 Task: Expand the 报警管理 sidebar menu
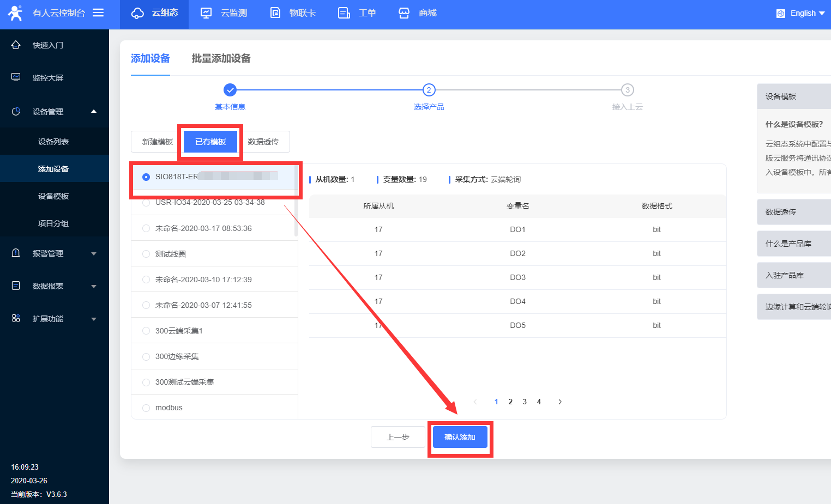[55, 253]
